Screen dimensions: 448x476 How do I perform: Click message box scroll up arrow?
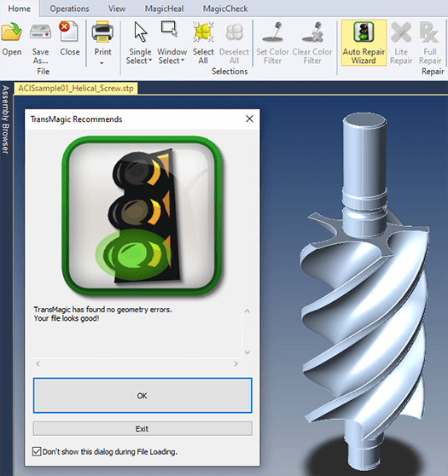pos(247,311)
